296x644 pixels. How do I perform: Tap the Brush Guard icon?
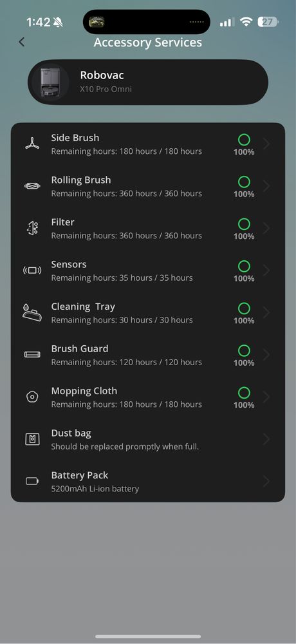[32, 354]
